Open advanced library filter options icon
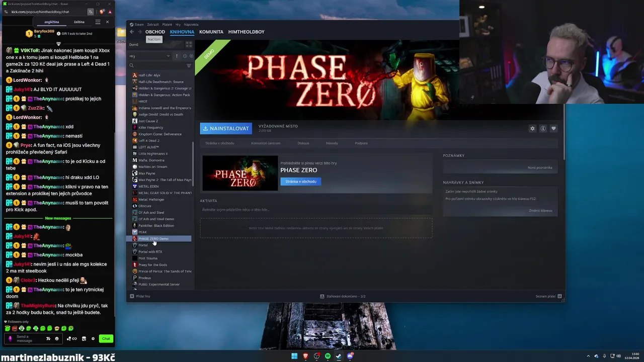The width and height of the screenshot is (644, 362). point(189,65)
